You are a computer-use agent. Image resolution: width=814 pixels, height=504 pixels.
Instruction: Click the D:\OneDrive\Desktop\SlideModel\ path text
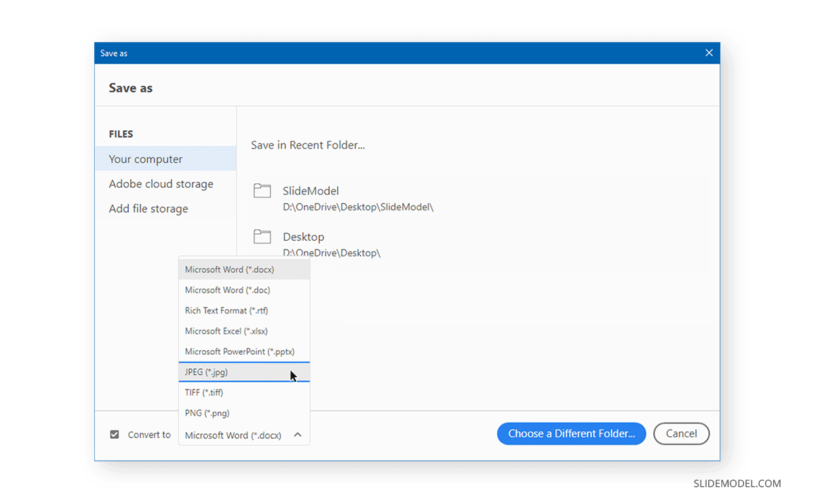coord(358,207)
